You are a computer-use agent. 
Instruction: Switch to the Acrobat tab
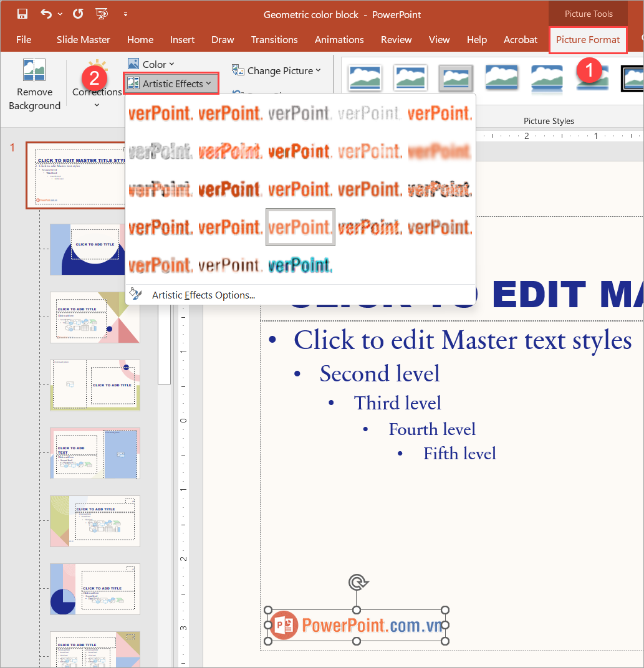521,40
